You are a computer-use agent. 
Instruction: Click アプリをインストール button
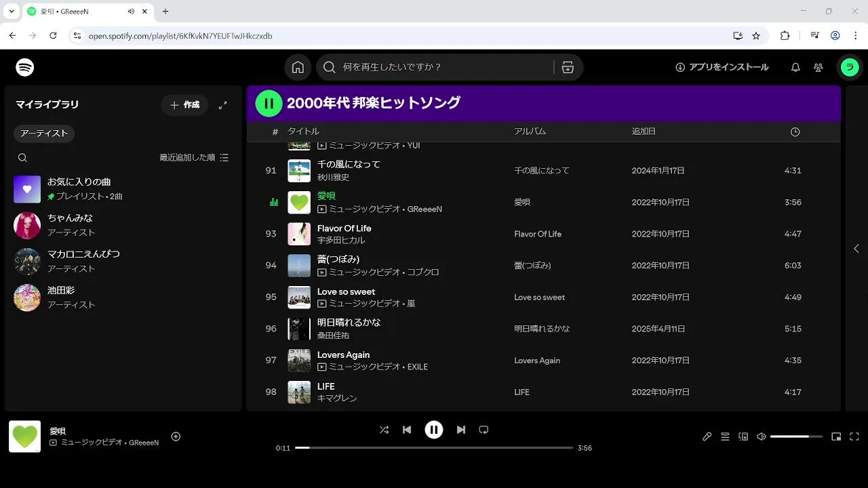(722, 67)
